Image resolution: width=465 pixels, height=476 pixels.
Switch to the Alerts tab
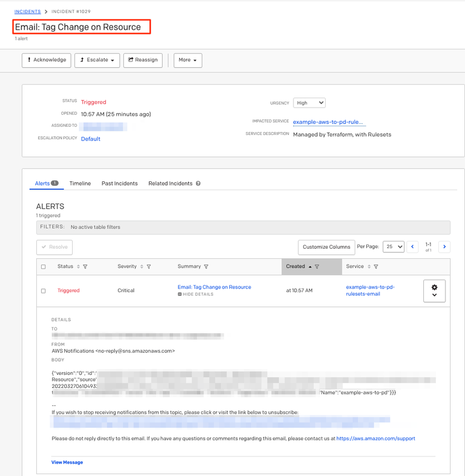point(46,183)
